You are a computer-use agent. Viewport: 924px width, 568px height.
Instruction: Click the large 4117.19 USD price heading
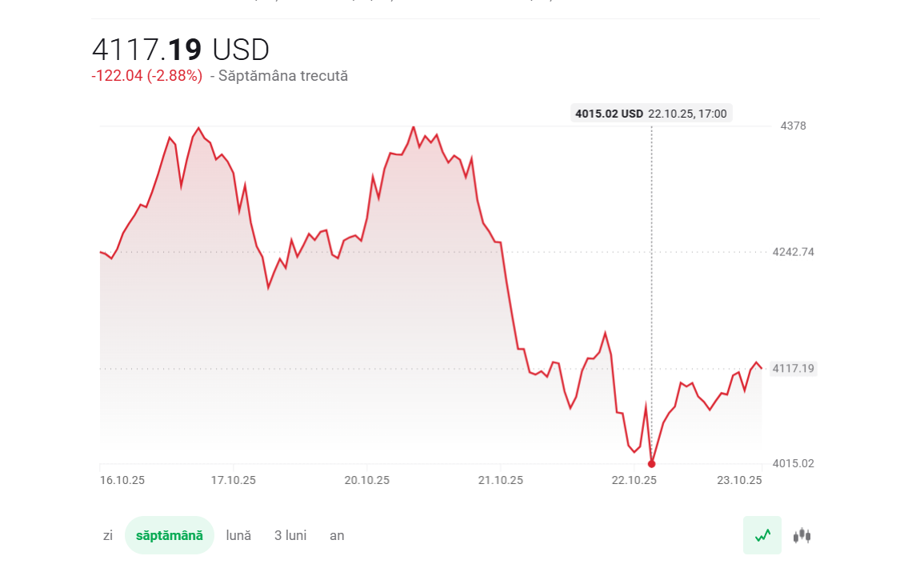(x=181, y=50)
